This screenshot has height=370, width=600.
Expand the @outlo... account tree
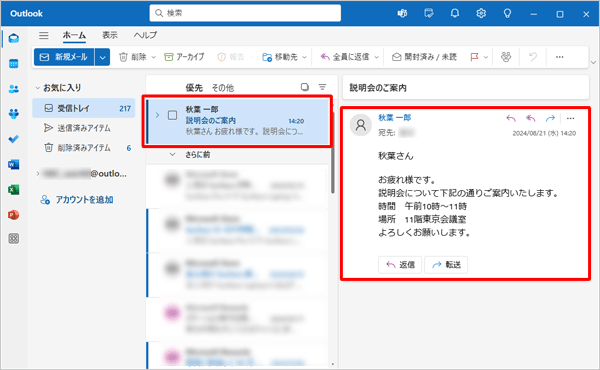pyautogui.click(x=38, y=174)
